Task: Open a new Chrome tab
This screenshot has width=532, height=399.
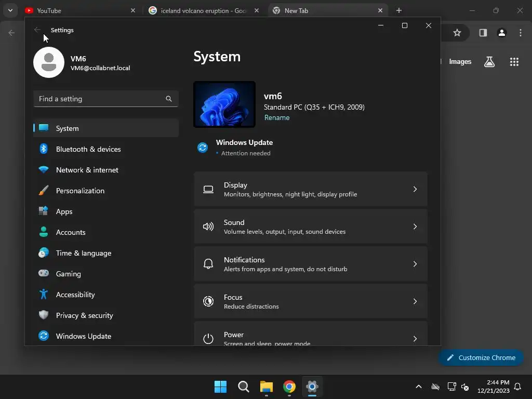Action: [398, 10]
